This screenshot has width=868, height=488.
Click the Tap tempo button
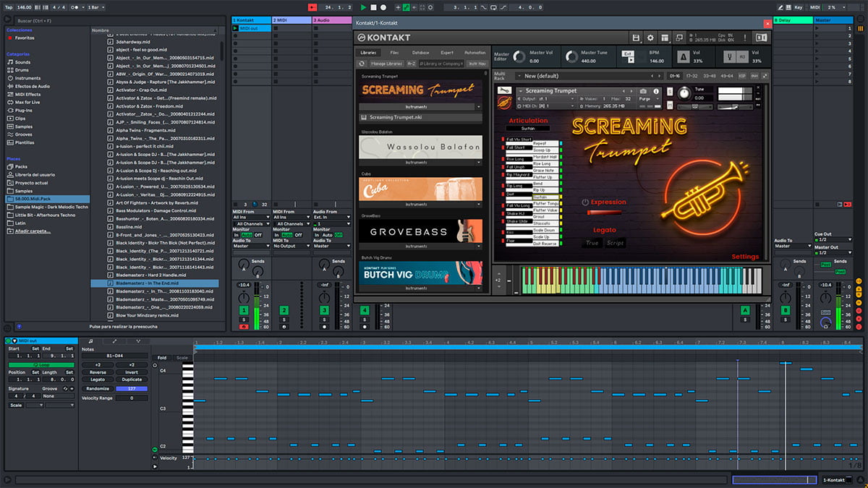pos(8,7)
